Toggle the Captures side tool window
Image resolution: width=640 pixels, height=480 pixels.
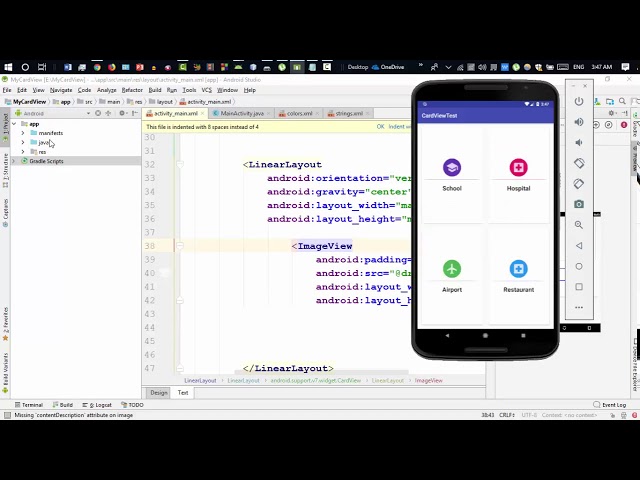[5, 213]
